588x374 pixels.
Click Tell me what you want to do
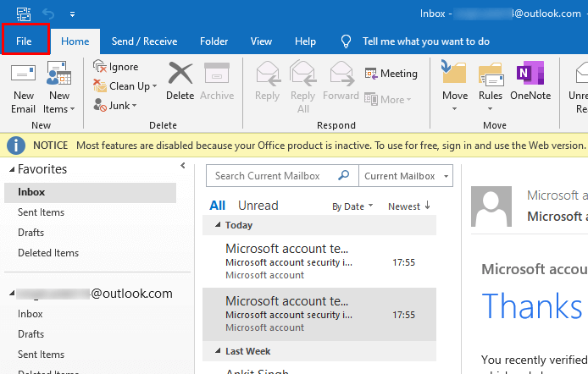pos(426,41)
